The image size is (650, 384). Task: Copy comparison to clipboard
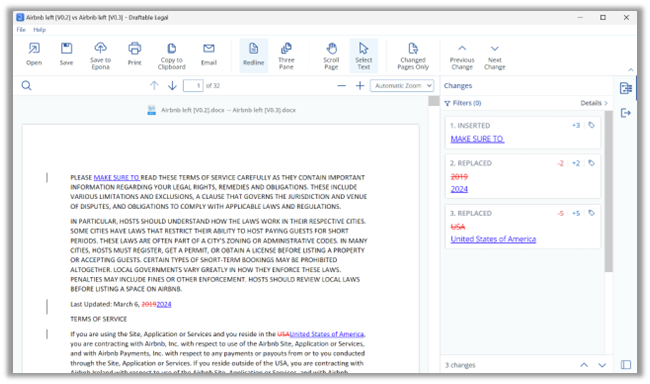172,55
